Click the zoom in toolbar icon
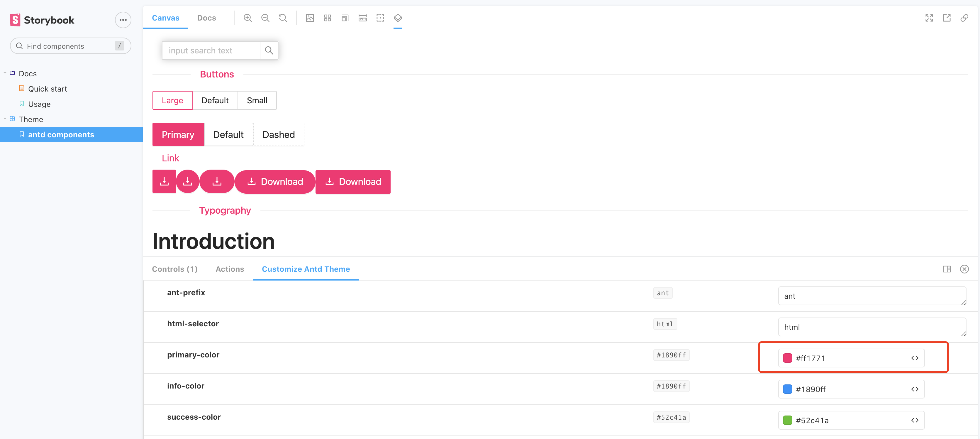The width and height of the screenshot is (980, 439). (248, 18)
